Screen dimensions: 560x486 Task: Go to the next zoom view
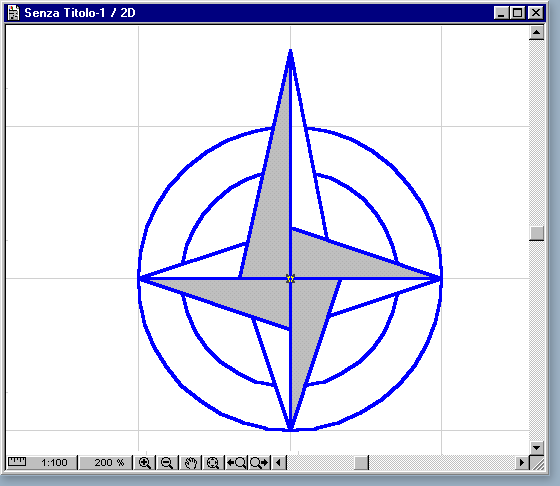[259, 463]
